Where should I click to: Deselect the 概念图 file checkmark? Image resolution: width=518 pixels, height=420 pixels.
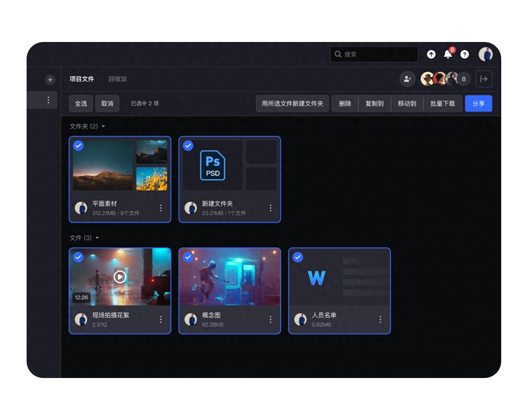tap(188, 257)
